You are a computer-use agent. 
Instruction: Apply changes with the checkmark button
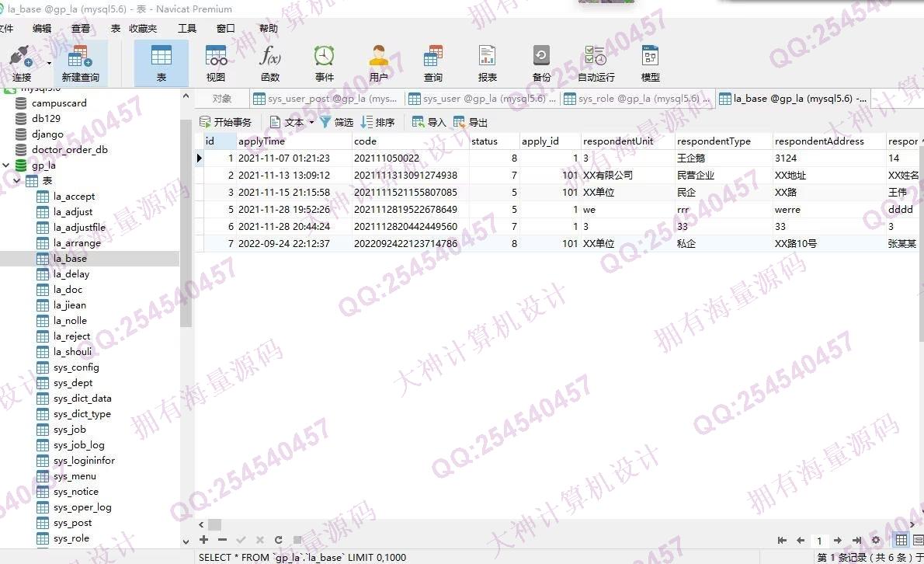241,539
